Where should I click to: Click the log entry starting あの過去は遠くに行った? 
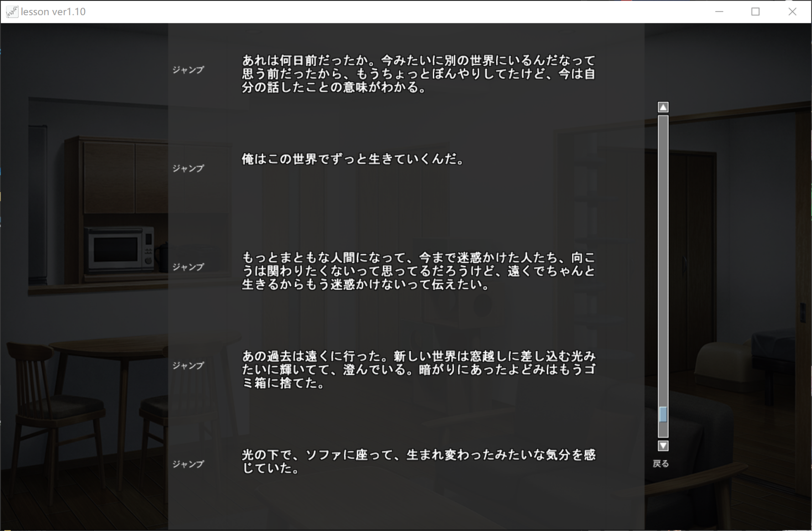coord(418,370)
